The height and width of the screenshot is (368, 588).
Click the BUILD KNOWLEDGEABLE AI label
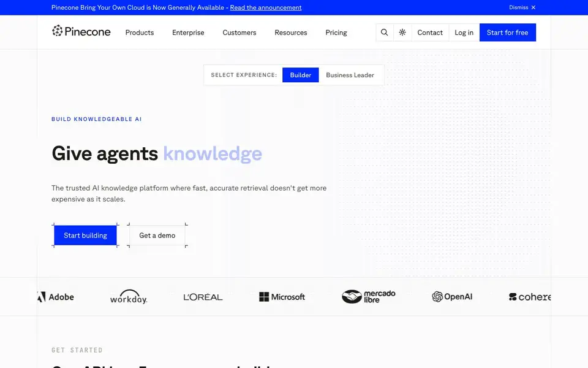pyautogui.click(x=96, y=119)
